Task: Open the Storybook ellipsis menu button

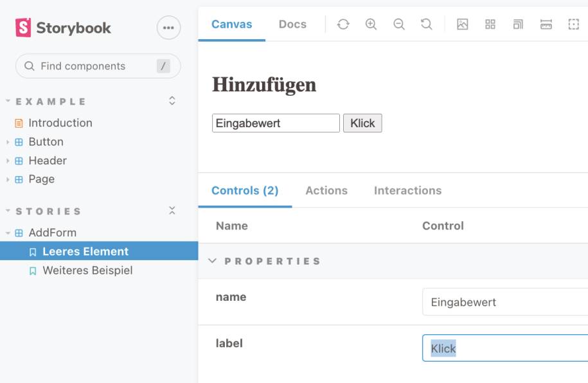Action: click(168, 28)
